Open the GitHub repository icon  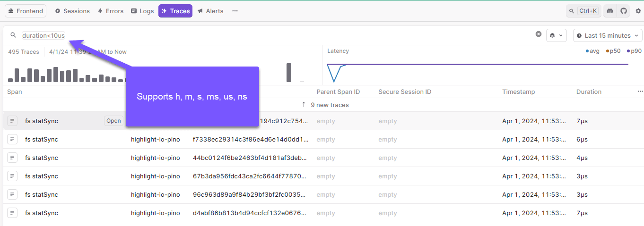pos(624,11)
